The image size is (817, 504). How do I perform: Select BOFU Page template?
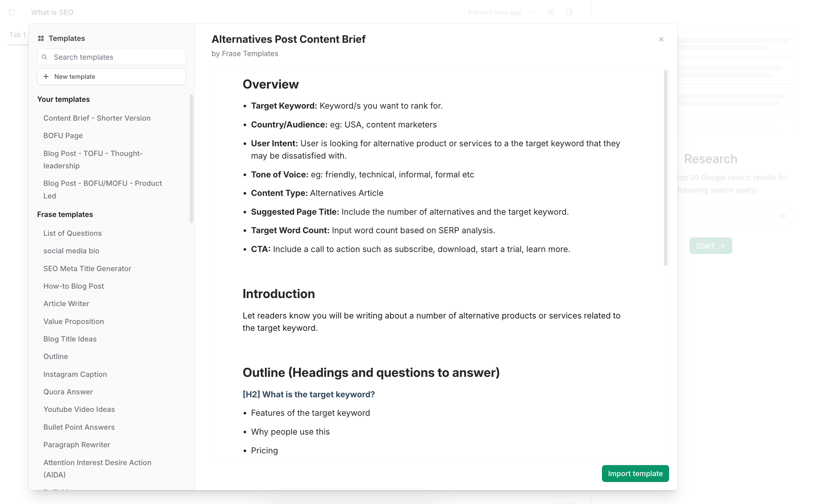coord(63,135)
